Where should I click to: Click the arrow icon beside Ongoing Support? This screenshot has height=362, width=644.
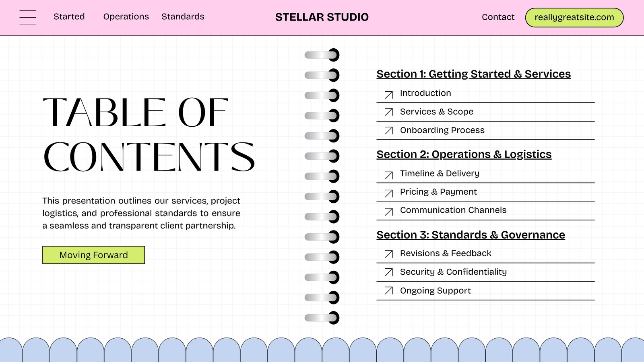pos(389,290)
